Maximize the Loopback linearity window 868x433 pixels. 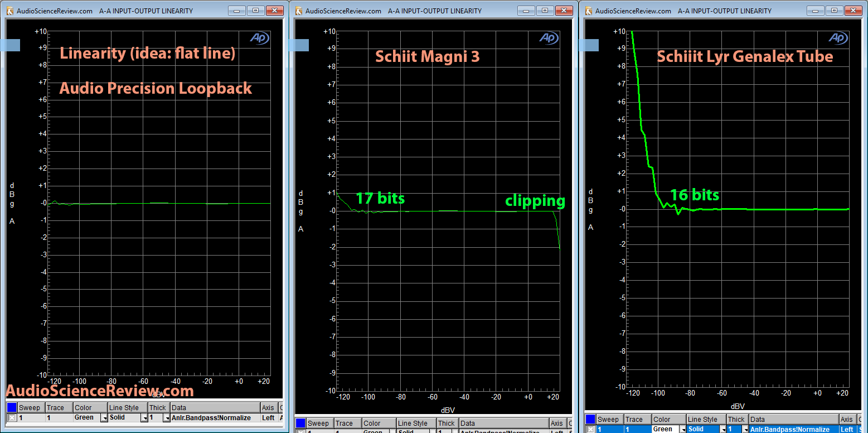point(255,11)
